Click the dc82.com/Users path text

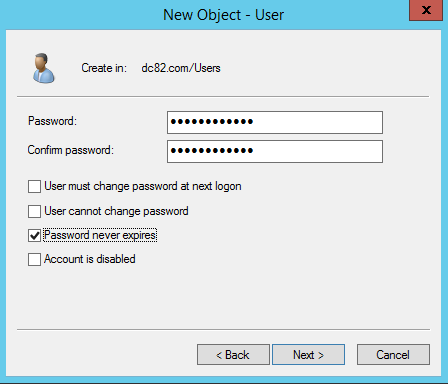pos(181,68)
